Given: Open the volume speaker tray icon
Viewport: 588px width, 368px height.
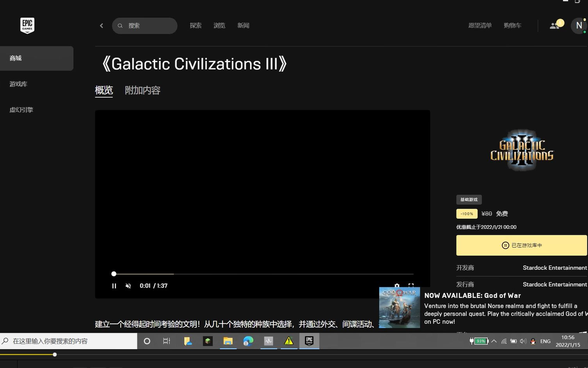Looking at the screenshot, I should pyautogui.click(x=523, y=341).
